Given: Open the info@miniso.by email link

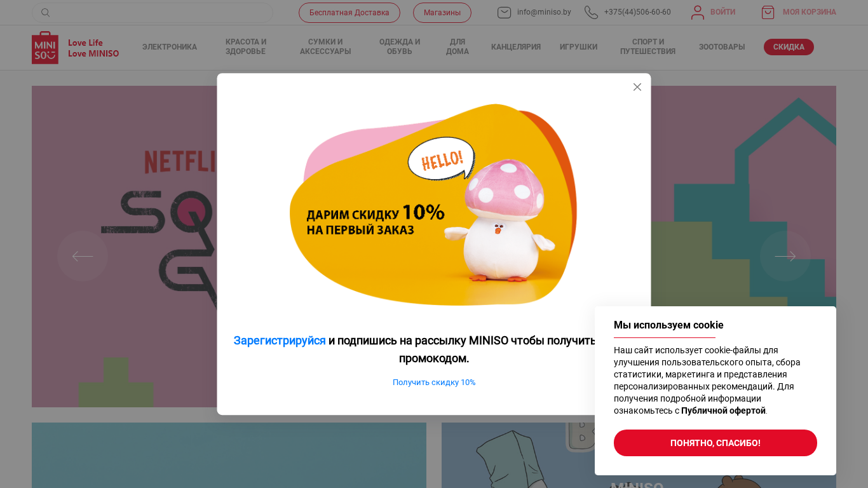Looking at the screenshot, I should tap(544, 12).
